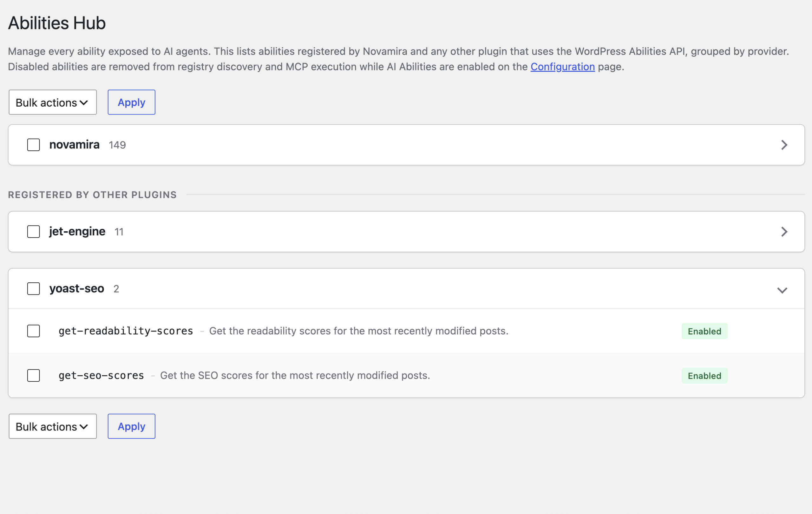Click the SEO scores description text
The width and height of the screenshot is (812, 514).
point(295,375)
